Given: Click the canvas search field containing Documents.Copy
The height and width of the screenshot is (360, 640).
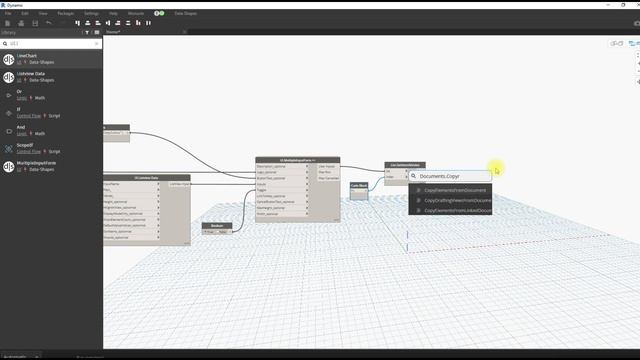Looking at the screenshot, I should click(x=450, y=176).
